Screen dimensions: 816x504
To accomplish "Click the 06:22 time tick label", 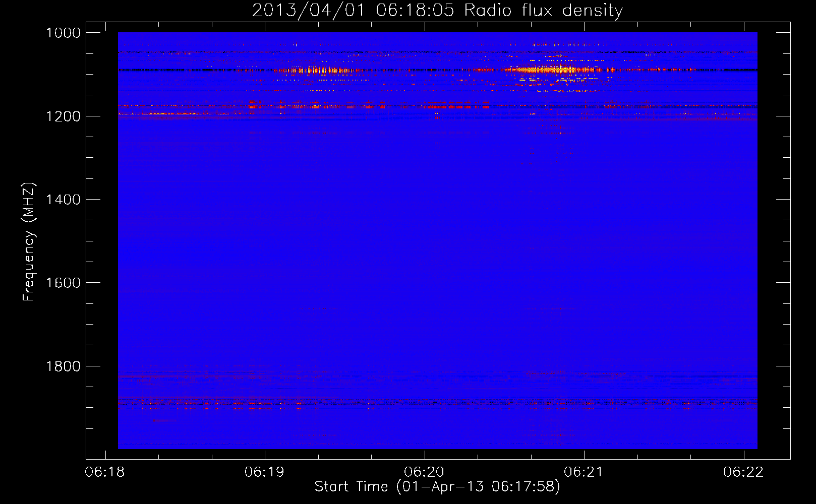I will [743, 472].
